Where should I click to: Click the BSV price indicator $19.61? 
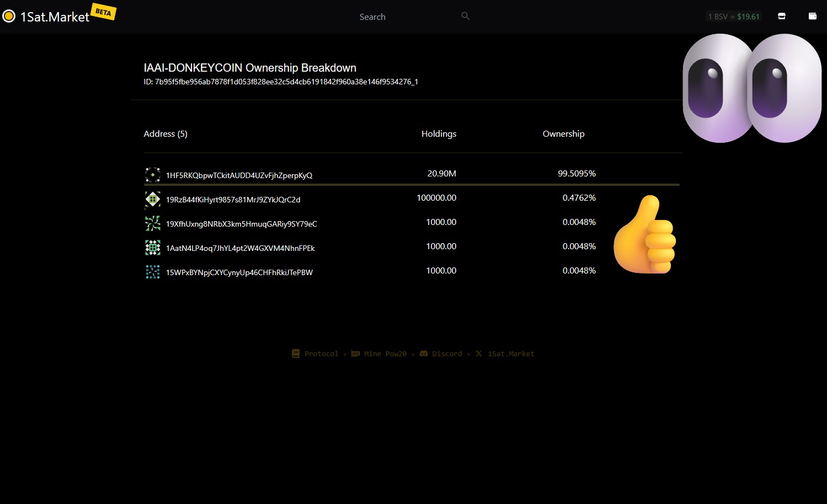coord(734,17)
